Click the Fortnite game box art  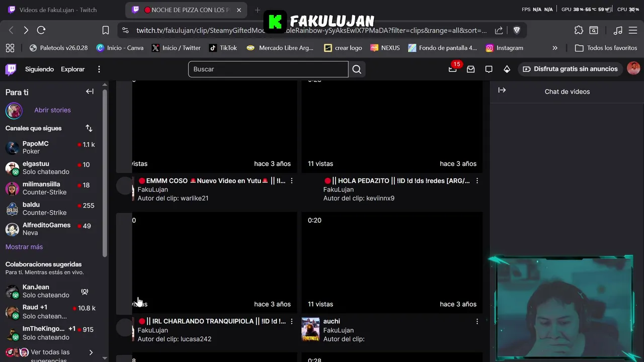310,329
